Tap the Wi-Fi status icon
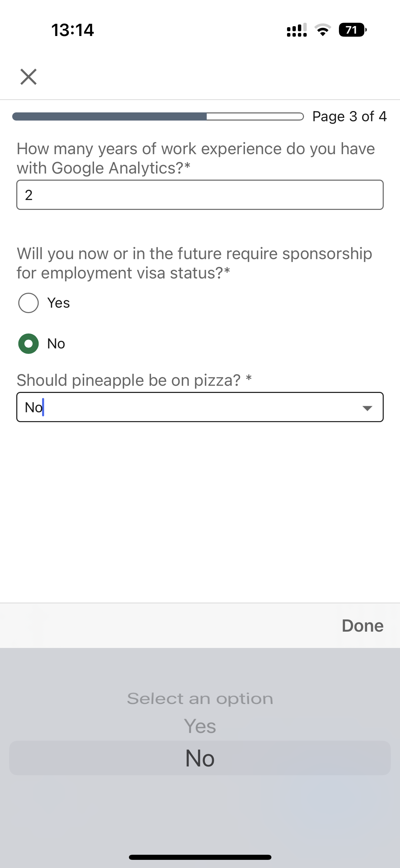400x868 pixels. pos(323,30)
